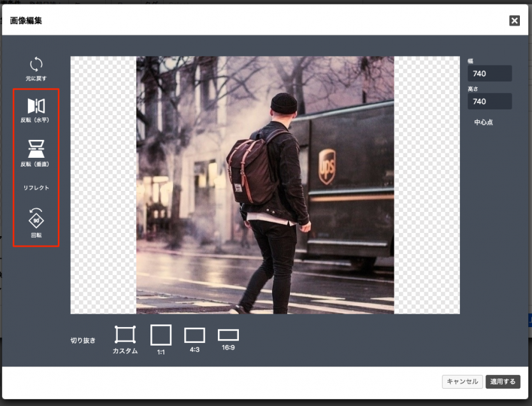Flip image horizontally with 反転（水平） icon

[x=36, y=106]
